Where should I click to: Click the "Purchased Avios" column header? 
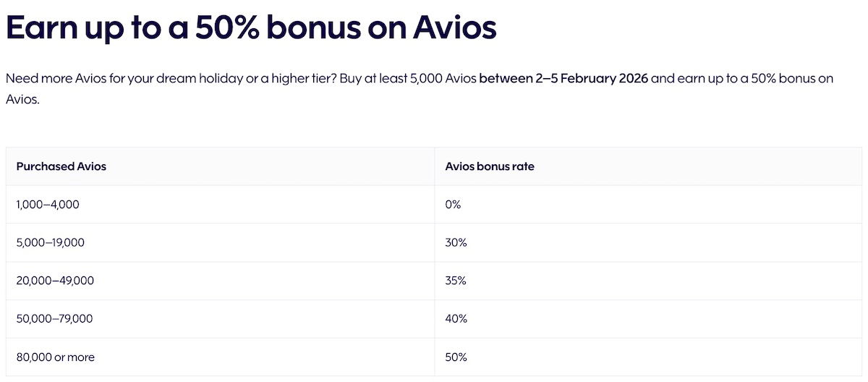click(61, 166)
